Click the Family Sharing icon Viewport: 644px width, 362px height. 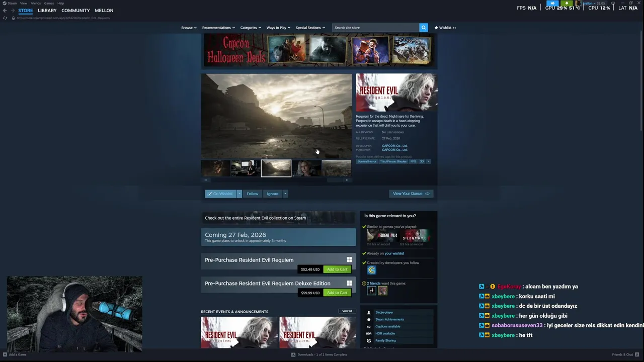(369, 340)
